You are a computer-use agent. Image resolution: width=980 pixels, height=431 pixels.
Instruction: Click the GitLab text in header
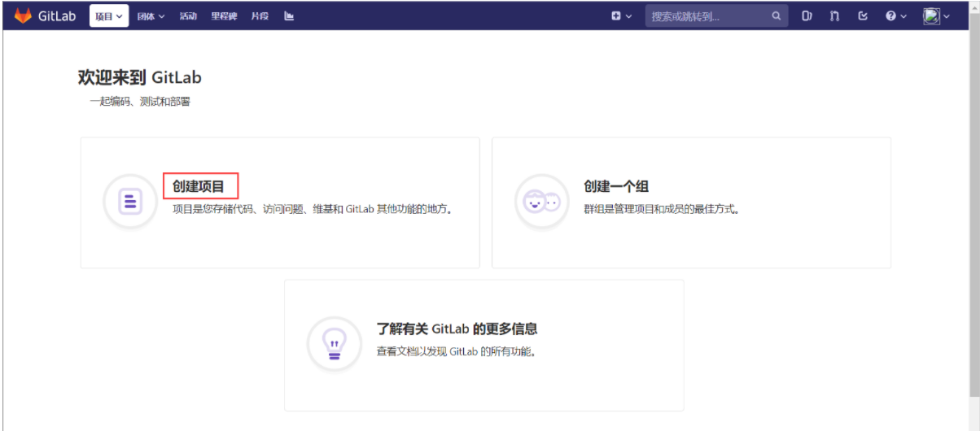pyautogui.click(x=57, y=15)
